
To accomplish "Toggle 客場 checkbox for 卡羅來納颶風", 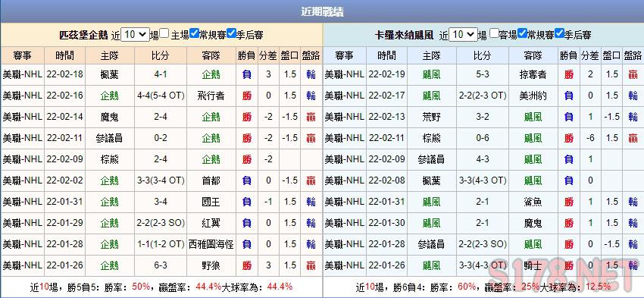I will tap(495, 33).
